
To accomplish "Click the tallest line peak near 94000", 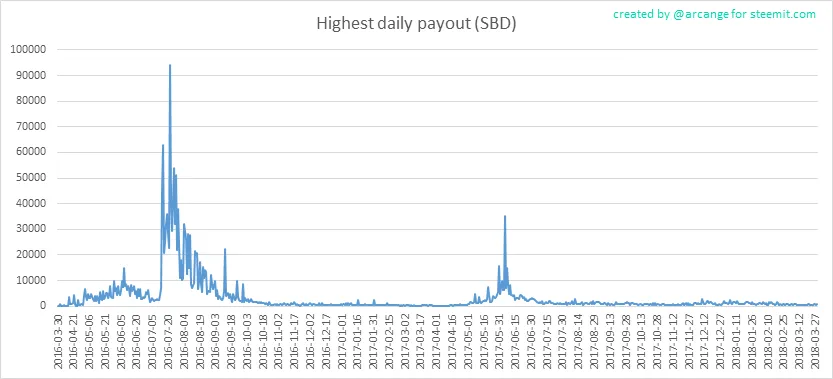I will (169, 65).
